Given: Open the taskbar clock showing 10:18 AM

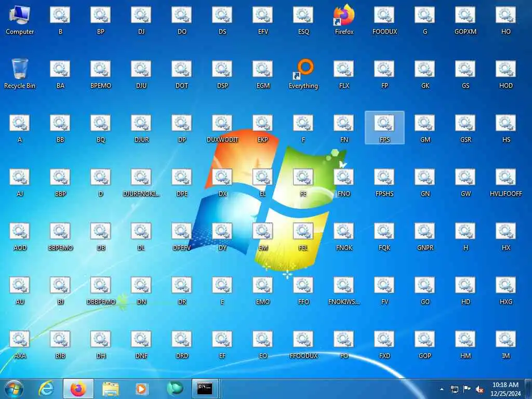Looking at the screenshot, I should tap(505, 389).
